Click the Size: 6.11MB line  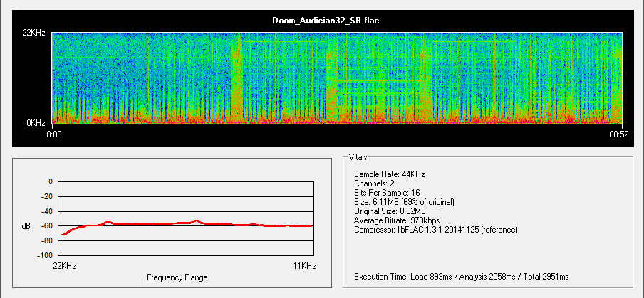[x=404, y=202]
